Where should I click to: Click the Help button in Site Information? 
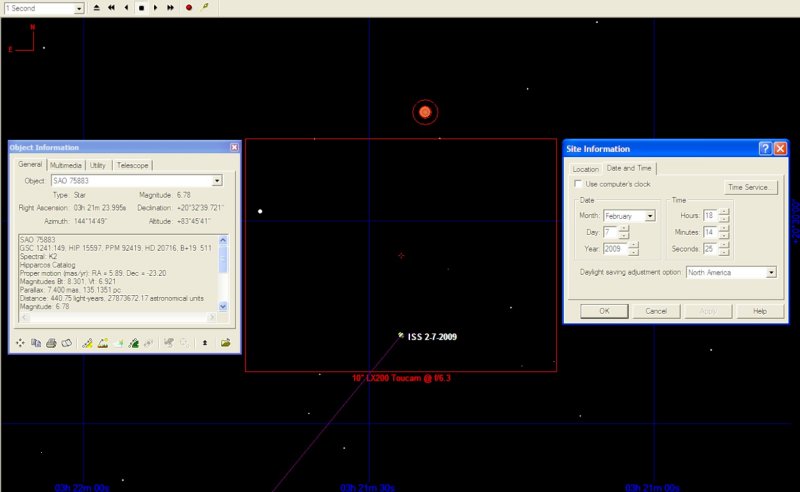760,311
